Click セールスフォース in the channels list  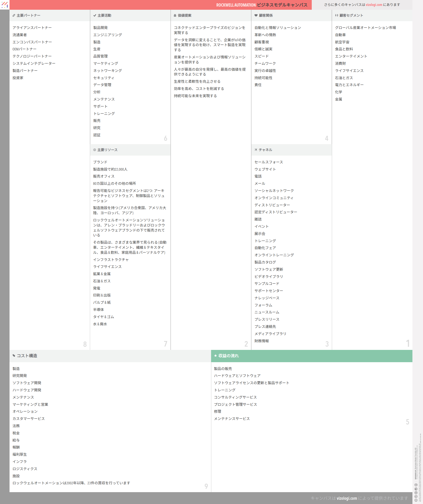[x=269, y=162]
